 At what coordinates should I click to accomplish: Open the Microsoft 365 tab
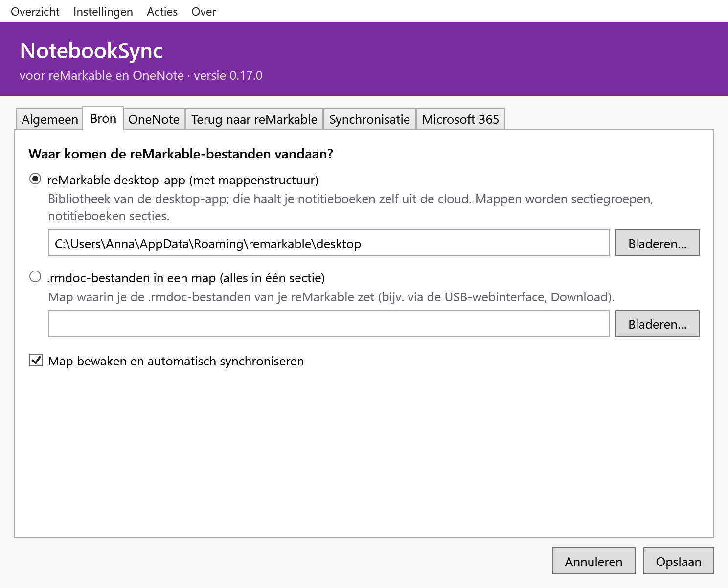[x=460, y=119]
